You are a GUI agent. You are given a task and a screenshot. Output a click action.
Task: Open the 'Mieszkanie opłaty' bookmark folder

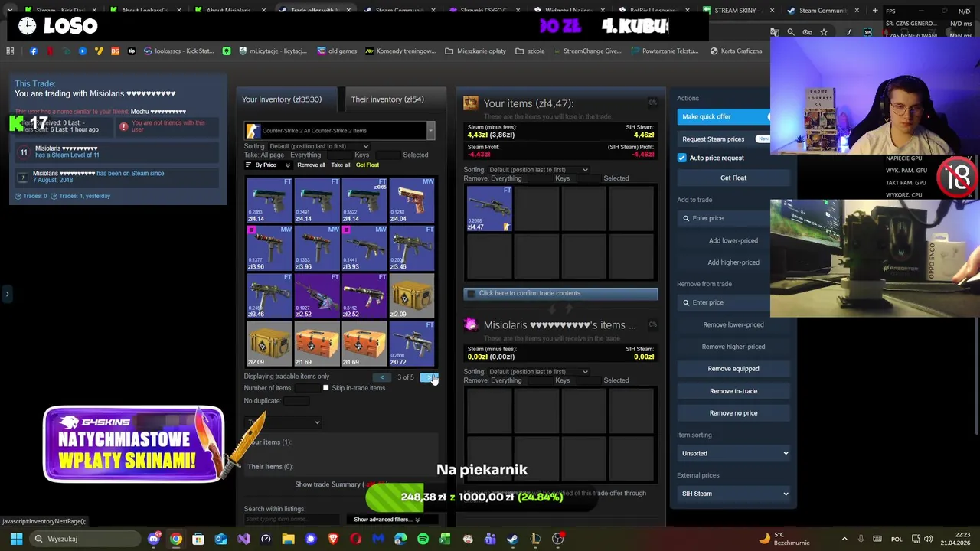pyautogui.click(x=475, y=51)
